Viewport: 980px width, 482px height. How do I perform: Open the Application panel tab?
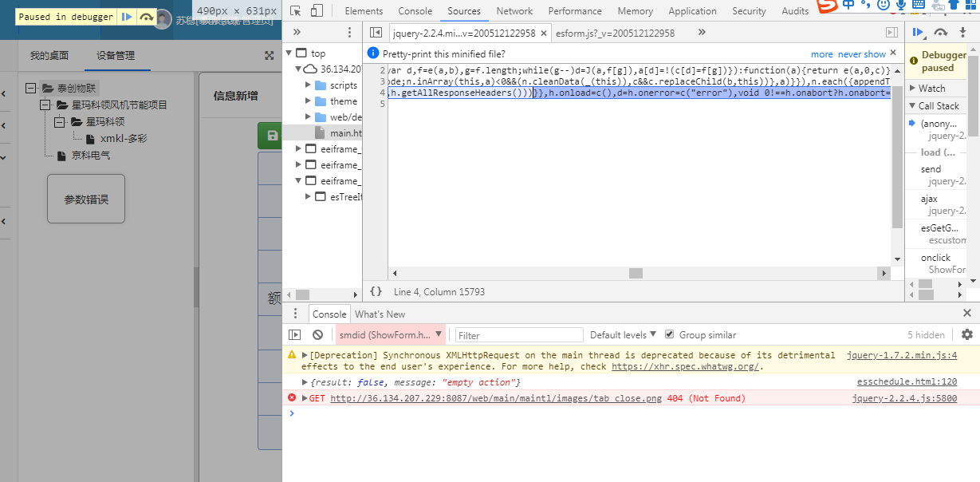tap(692, 11)
